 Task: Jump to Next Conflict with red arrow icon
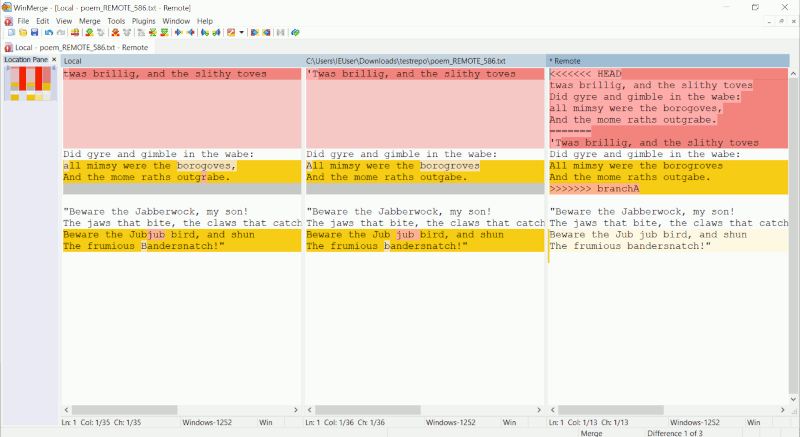115,32
